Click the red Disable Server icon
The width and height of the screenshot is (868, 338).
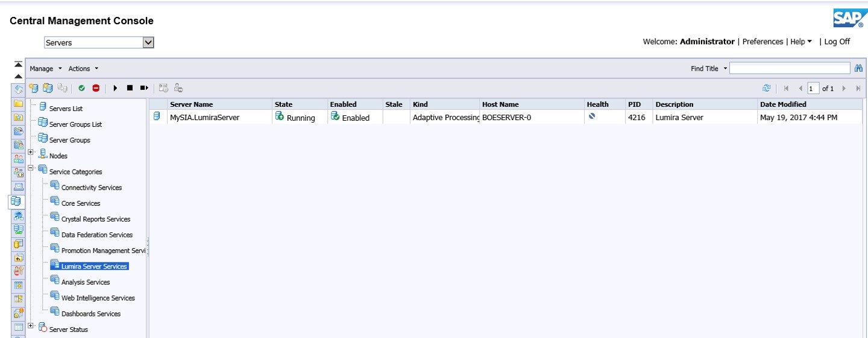point(96,88)
